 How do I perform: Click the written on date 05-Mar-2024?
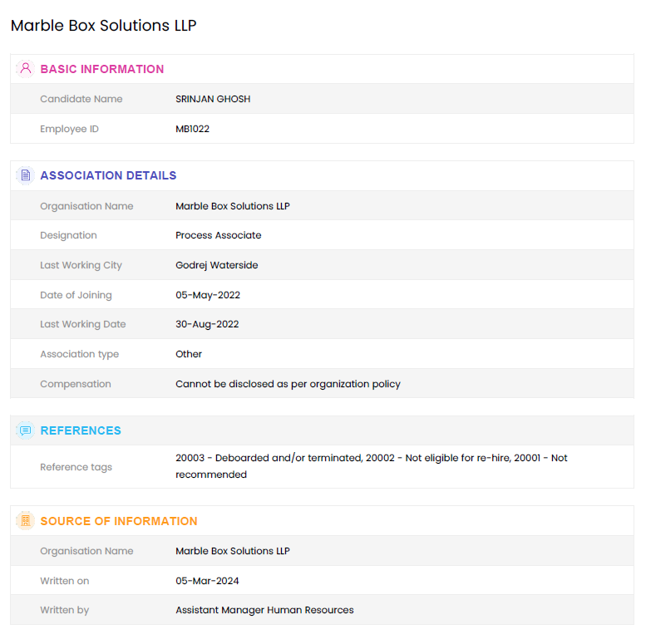207,581
